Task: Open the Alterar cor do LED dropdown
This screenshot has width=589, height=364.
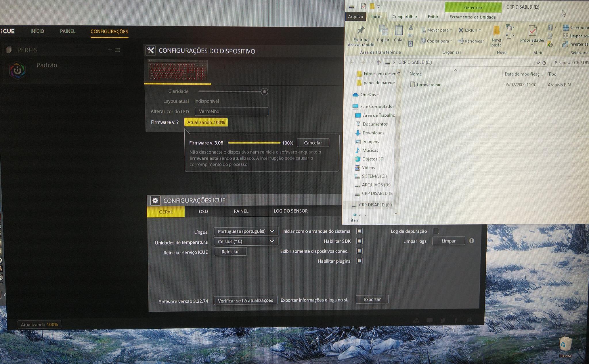Action: tap(231, 111)
